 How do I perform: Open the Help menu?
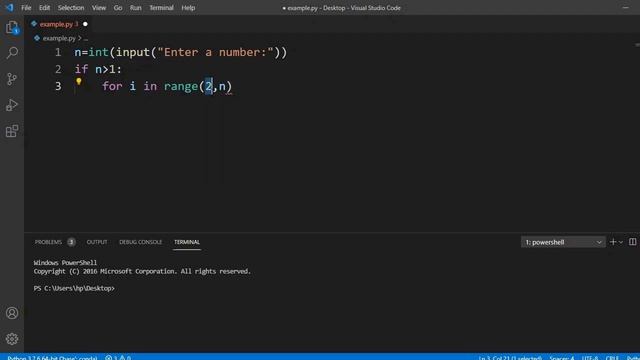click(188, 8)
